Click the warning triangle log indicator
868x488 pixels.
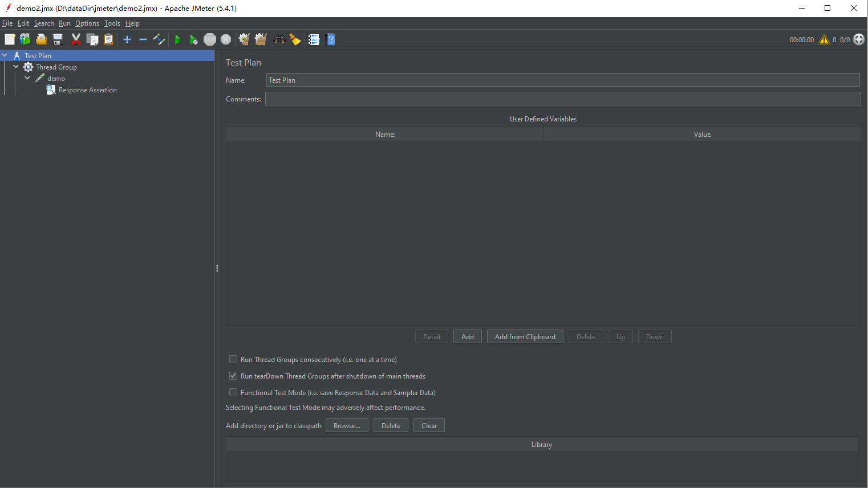coord(824,39)
